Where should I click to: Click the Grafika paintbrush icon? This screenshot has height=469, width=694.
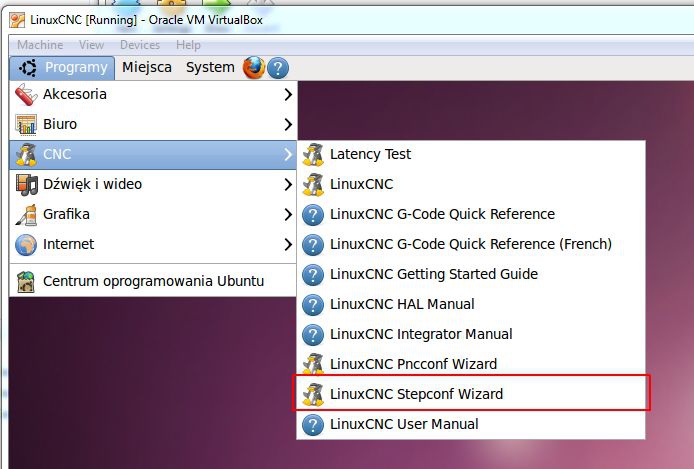[x=26, y=215]
